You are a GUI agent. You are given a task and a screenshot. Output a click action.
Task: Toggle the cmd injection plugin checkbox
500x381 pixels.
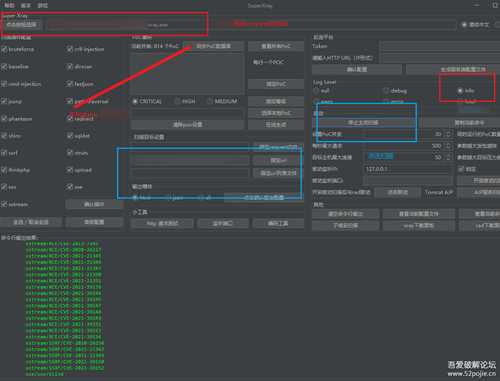click(4, 84)
